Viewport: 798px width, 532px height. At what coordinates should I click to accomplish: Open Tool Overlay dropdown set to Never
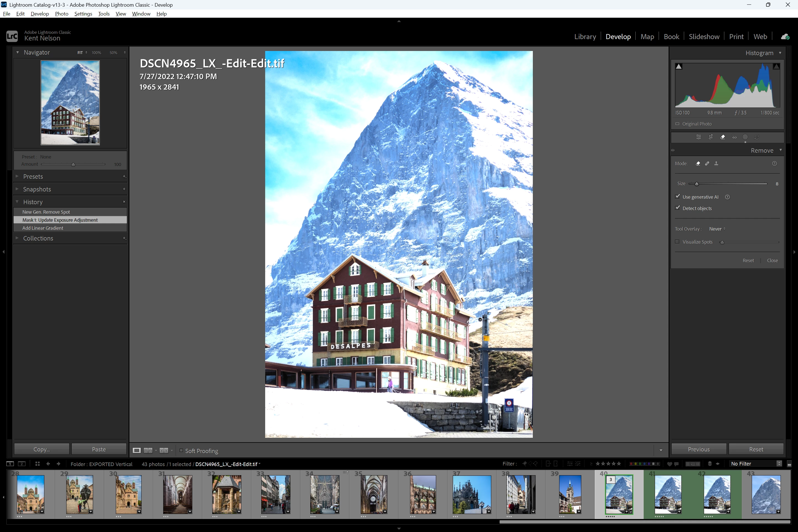point(717,229)
